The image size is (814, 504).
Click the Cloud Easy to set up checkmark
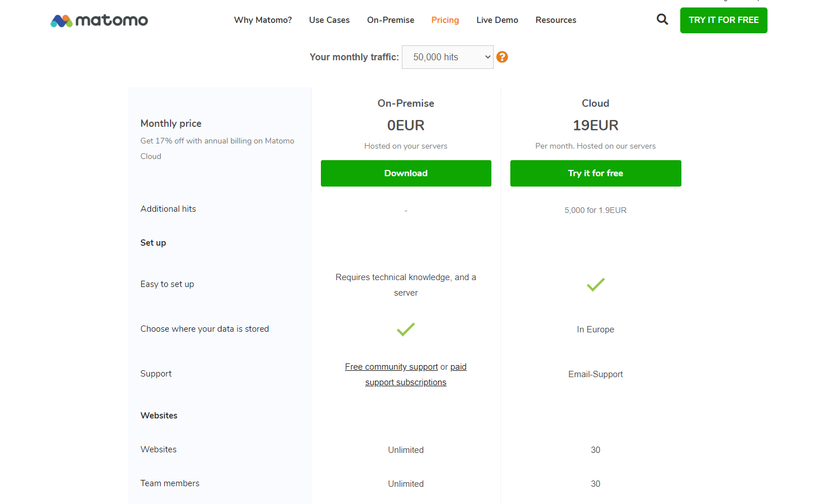[595, 285]
